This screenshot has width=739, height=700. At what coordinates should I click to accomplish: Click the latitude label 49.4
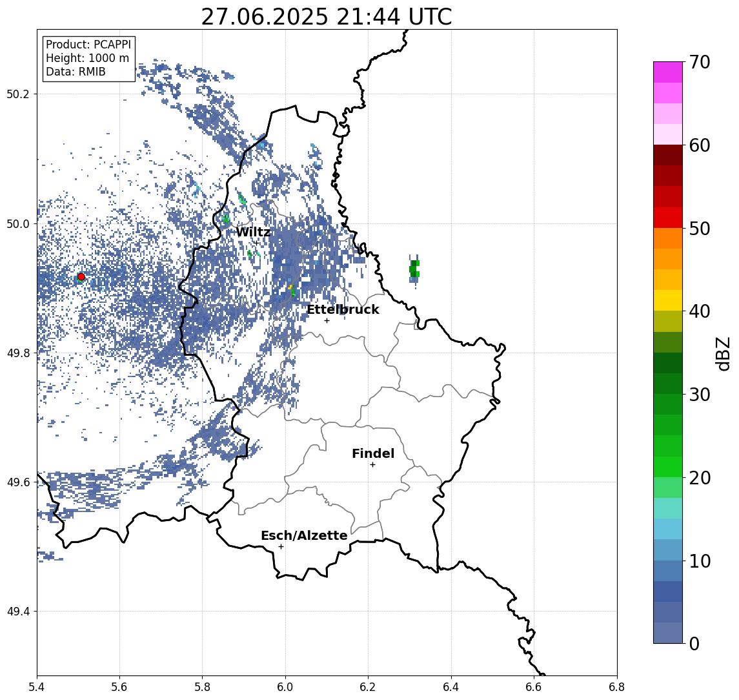coord(18,612)
